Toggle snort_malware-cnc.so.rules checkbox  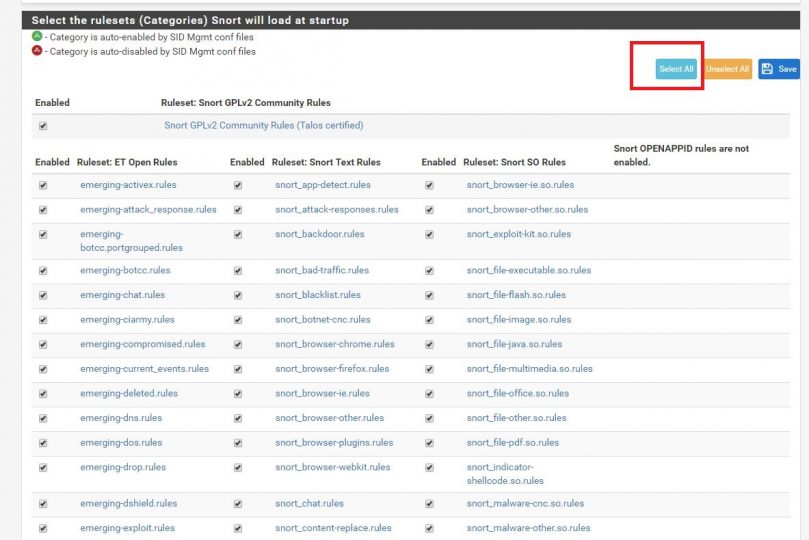coord(429,504)
